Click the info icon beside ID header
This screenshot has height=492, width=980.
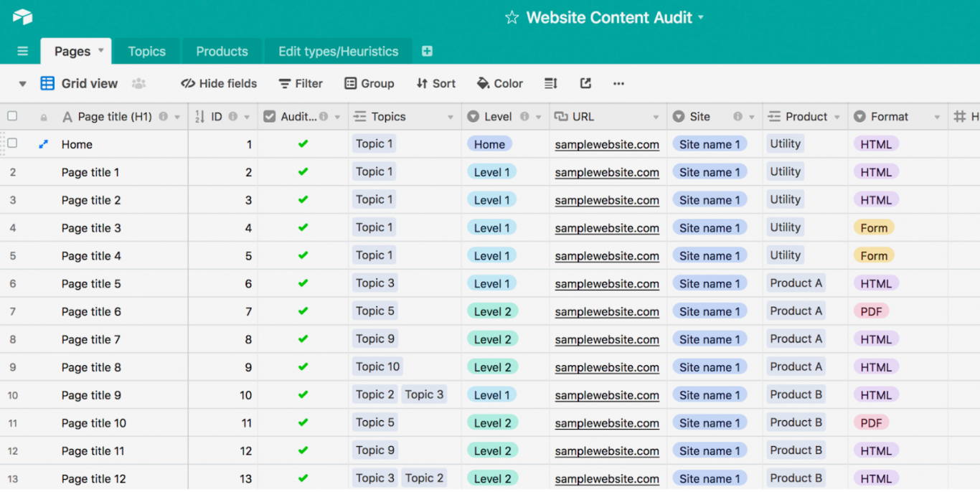234,116
